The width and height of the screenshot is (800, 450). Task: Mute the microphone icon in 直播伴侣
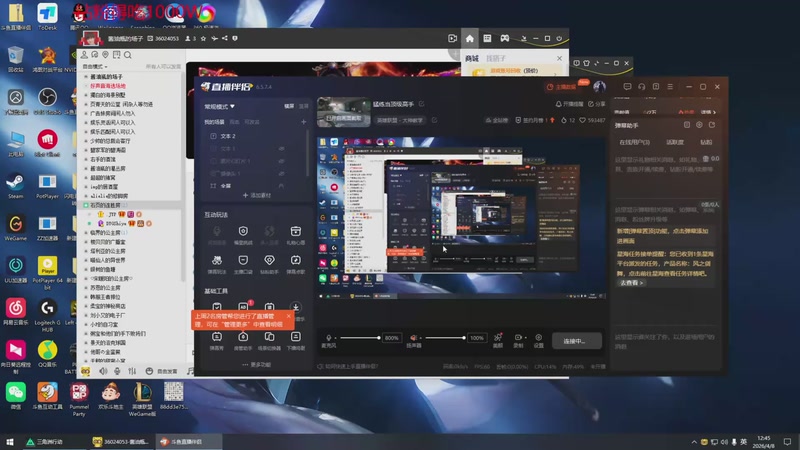pyautogui.click(x=329, y=338)
